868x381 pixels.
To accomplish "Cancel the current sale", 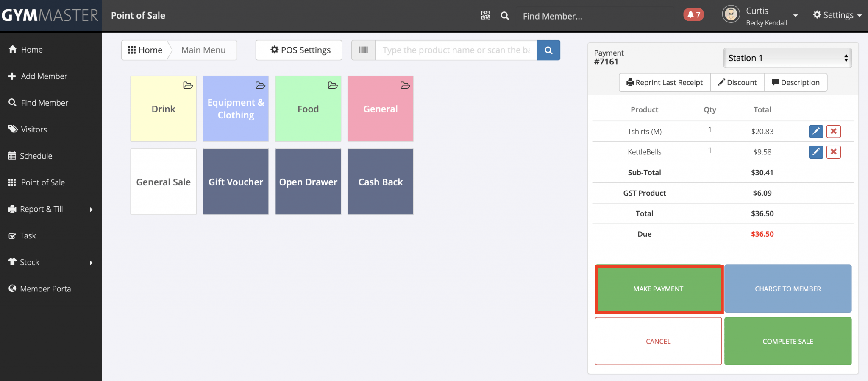I will coord(658,341).
